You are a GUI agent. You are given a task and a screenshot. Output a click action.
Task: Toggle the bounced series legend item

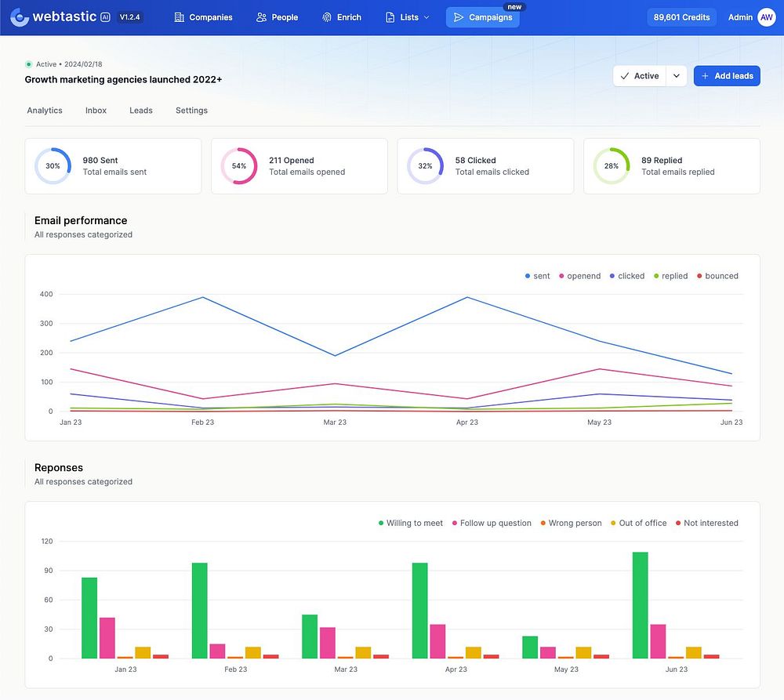(x=717, y=276)
